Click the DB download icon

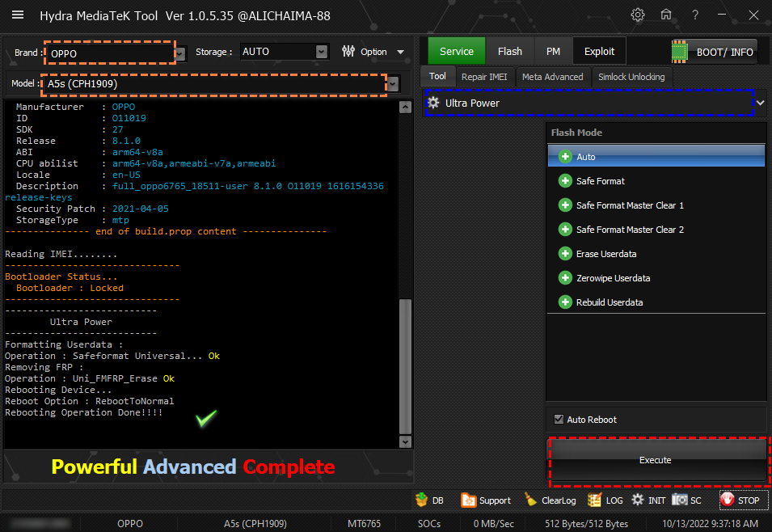pyautogui.click(x=421, y=500)
